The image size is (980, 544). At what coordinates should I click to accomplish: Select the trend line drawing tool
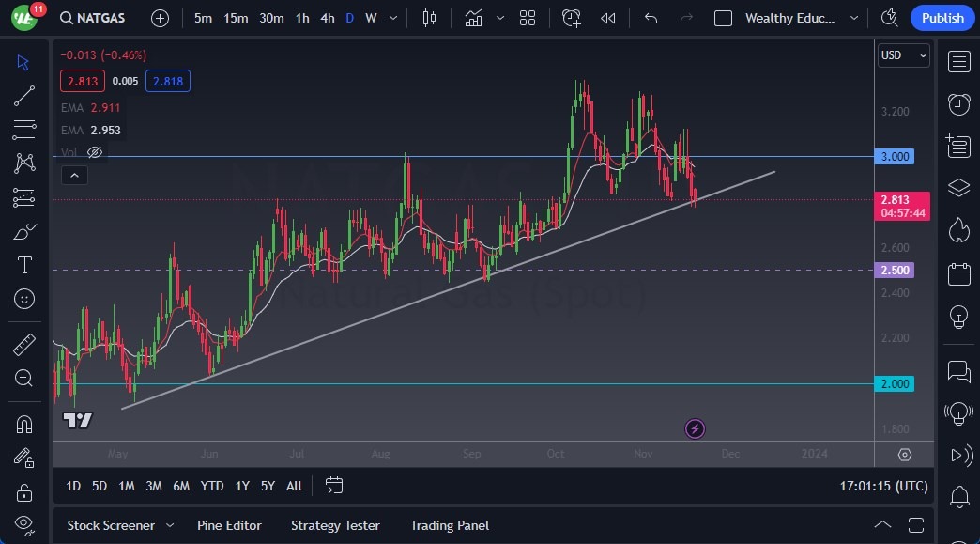pos(24,95)
